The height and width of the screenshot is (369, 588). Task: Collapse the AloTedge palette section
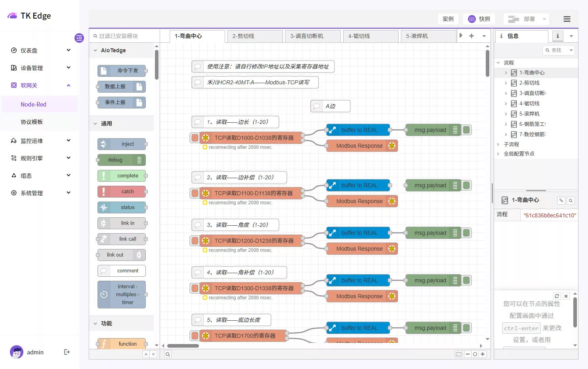(95, 50)
